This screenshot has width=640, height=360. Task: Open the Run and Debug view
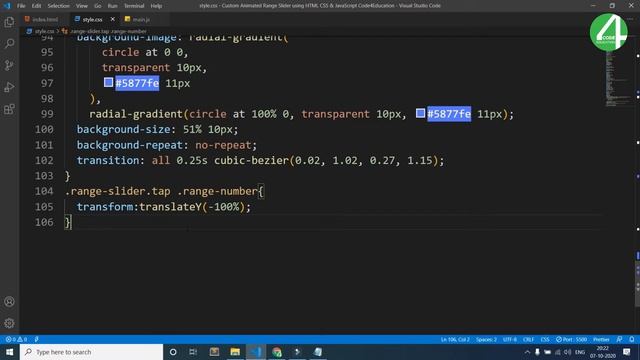(x=9, y=87)
